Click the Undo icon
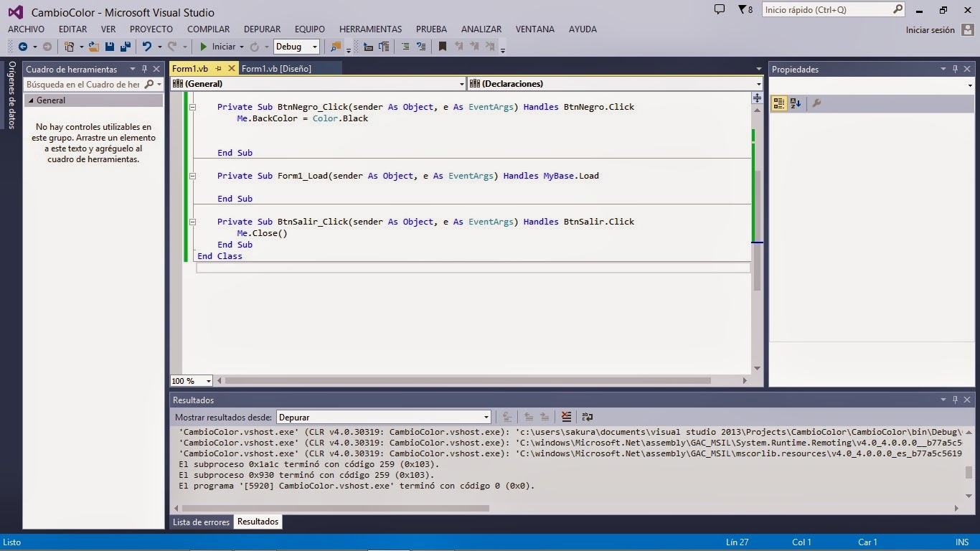980x551 pixels. point(146,46)
